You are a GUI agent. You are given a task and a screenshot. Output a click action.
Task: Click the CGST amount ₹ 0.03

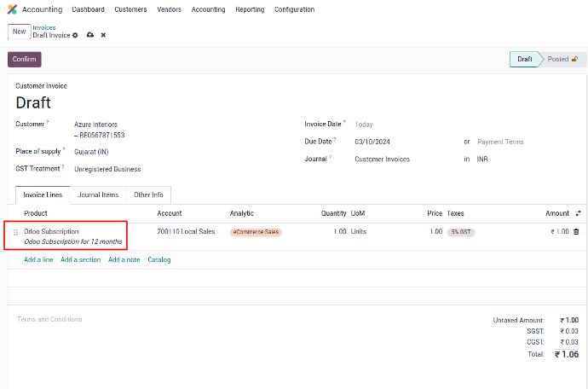(569, 342)
